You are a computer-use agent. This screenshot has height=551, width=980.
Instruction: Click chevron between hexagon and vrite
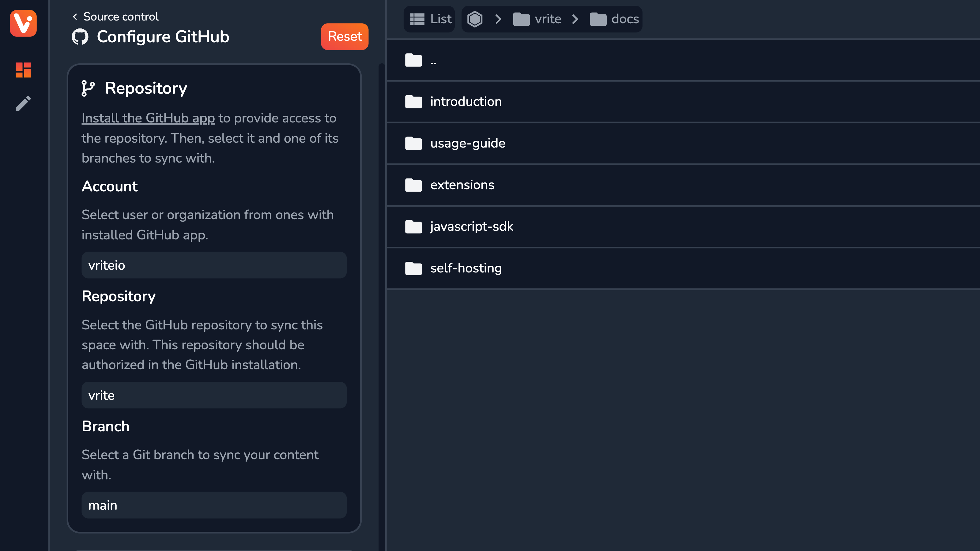tap(498, 19)
